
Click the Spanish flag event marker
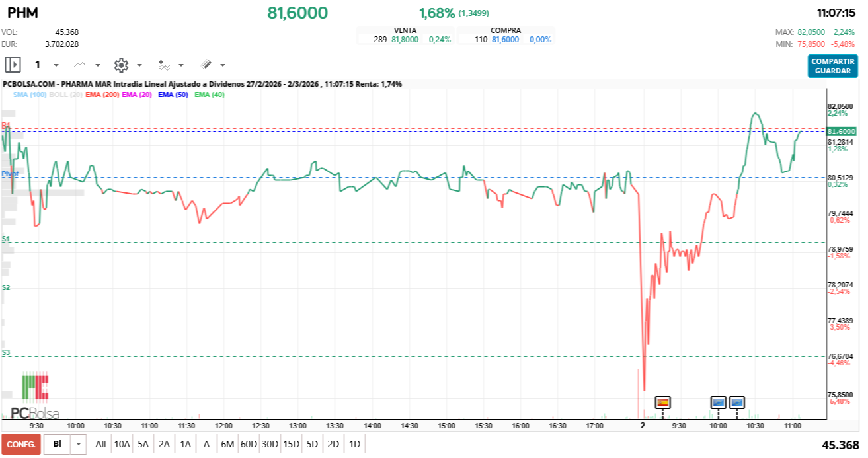coord(662,402)
